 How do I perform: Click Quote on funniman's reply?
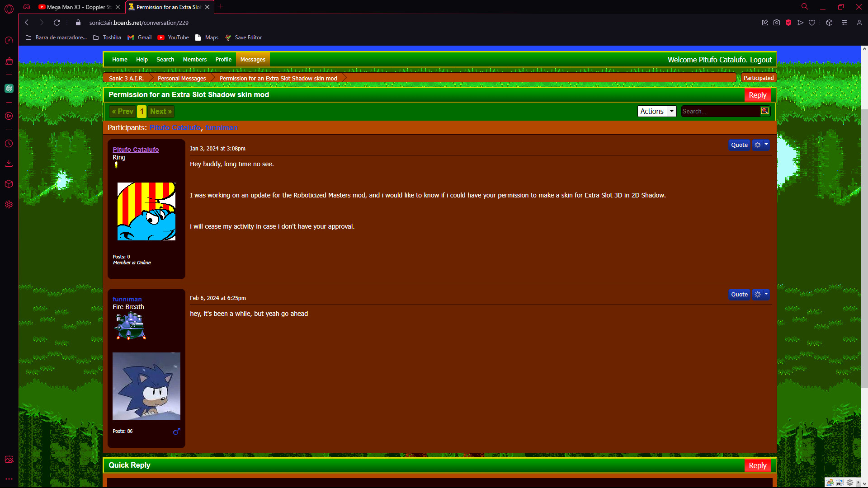pyautogui.click(x=739, y=295)
